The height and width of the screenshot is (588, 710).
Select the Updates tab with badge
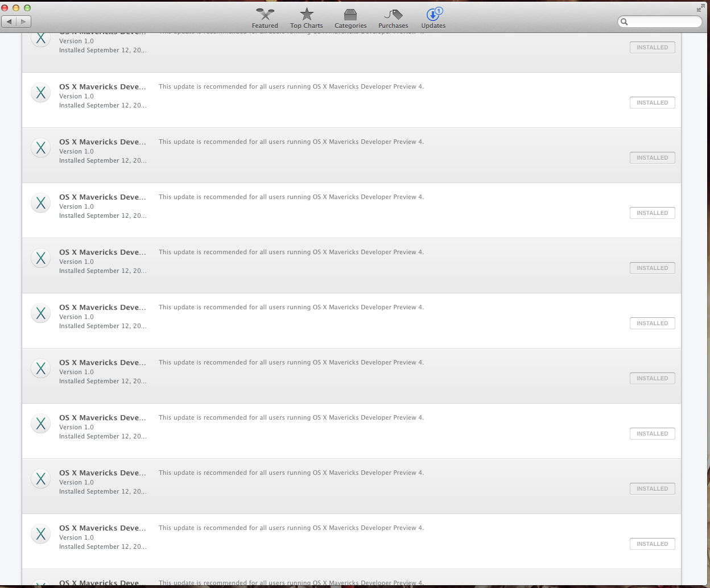[x=434, y=18]
